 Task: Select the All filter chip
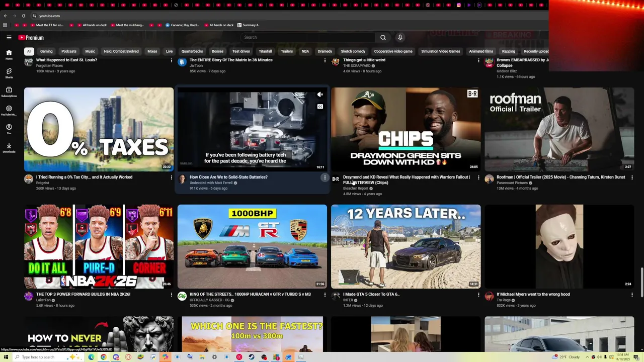point(29,51)
